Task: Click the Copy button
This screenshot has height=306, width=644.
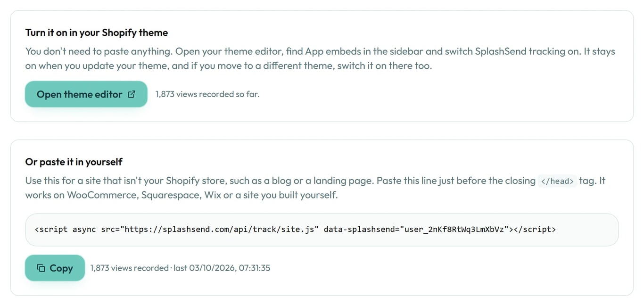Action: pyautogui.click(x=55, y=268)
